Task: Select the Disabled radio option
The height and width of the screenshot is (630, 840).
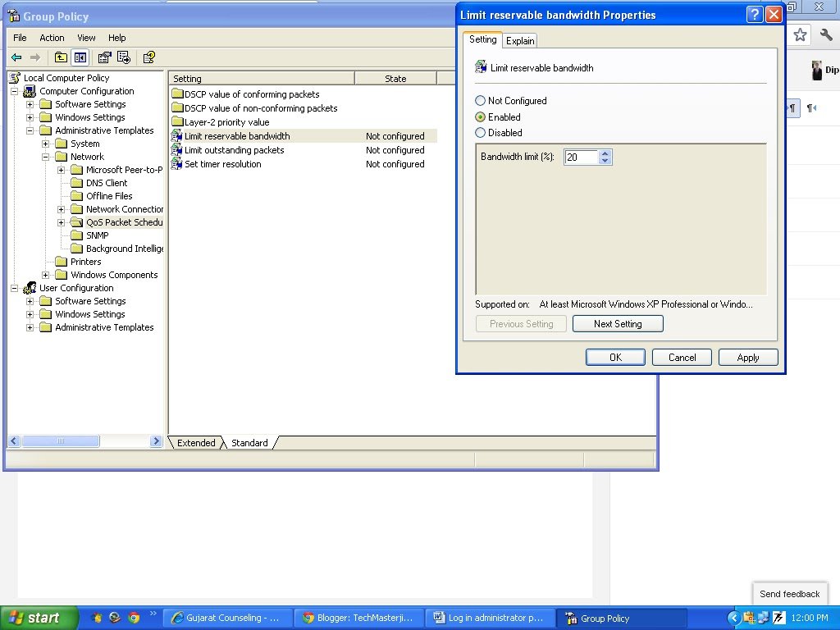Action: 480,132
